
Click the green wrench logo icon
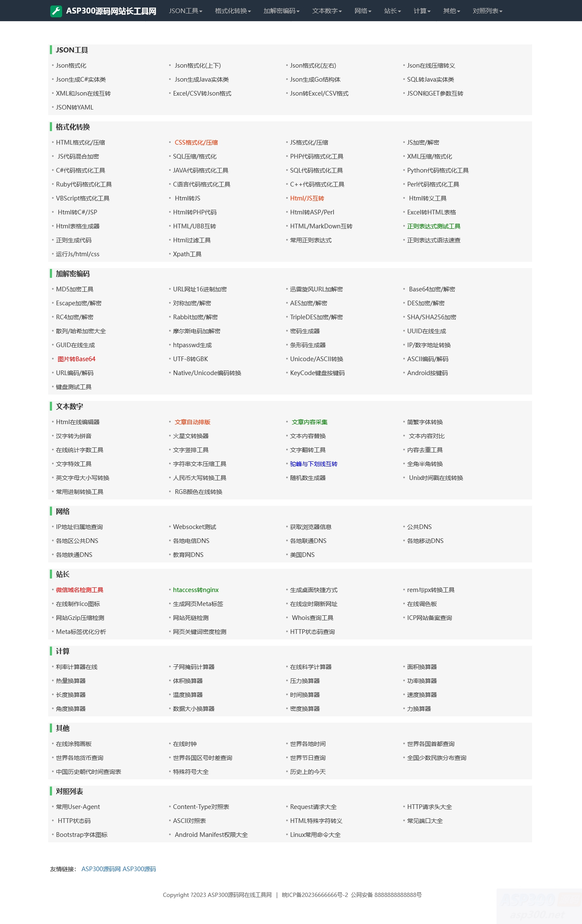click(56, 11)
